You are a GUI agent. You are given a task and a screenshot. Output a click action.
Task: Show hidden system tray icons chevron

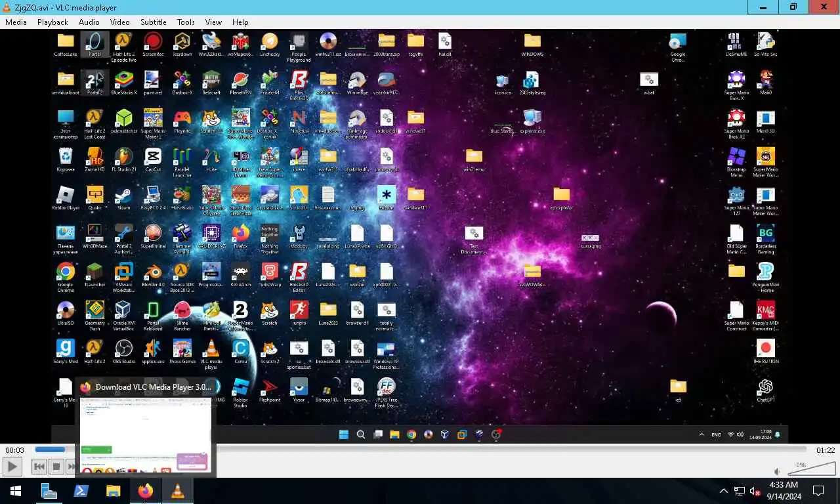pos(724,491)
